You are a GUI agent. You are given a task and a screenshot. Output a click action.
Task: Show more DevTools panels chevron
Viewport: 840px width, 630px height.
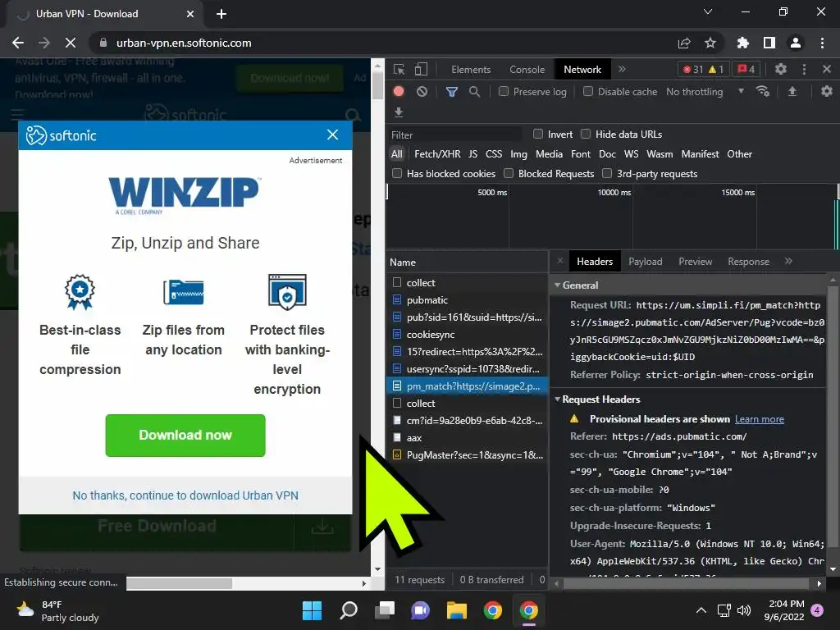click(622, 69)
